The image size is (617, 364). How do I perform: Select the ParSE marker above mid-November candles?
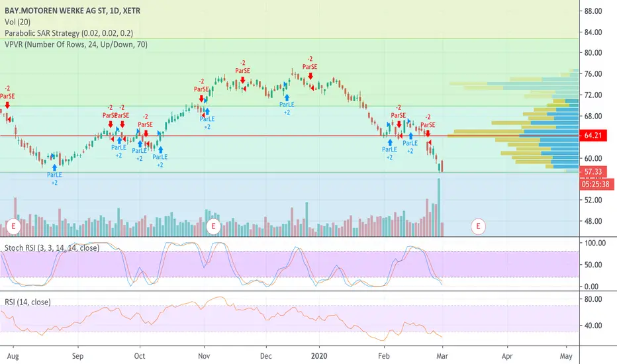click(x=243, y=71)
